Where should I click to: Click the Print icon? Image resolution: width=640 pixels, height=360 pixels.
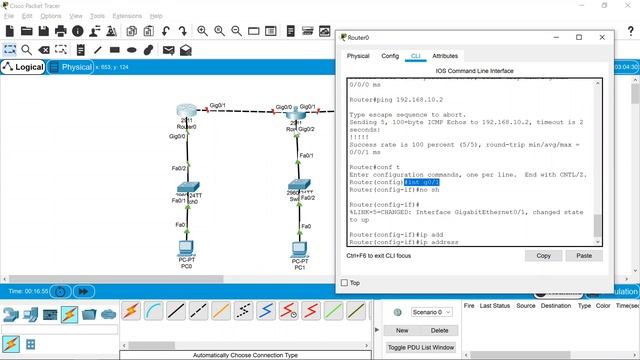tap(61, 31)
